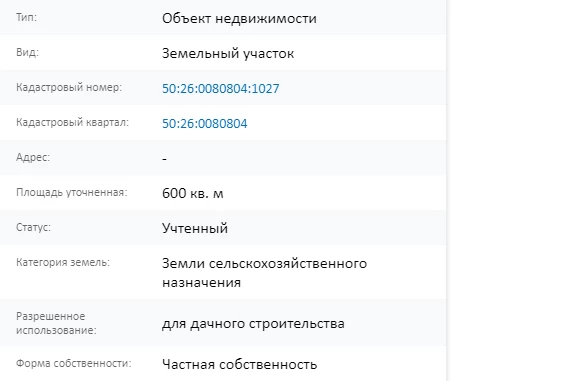
Task: Click the 'Разрешенное использование:' label
Action: pyautogui.click(x=56, y=323)
